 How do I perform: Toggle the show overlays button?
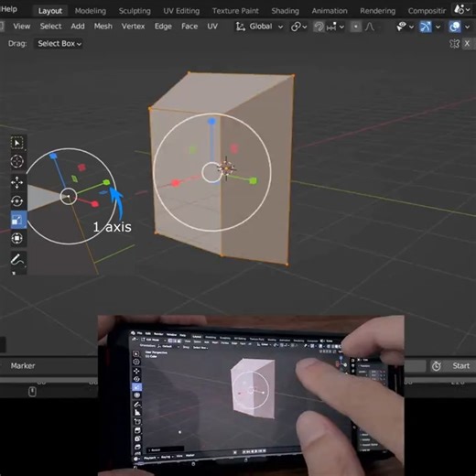455,27
